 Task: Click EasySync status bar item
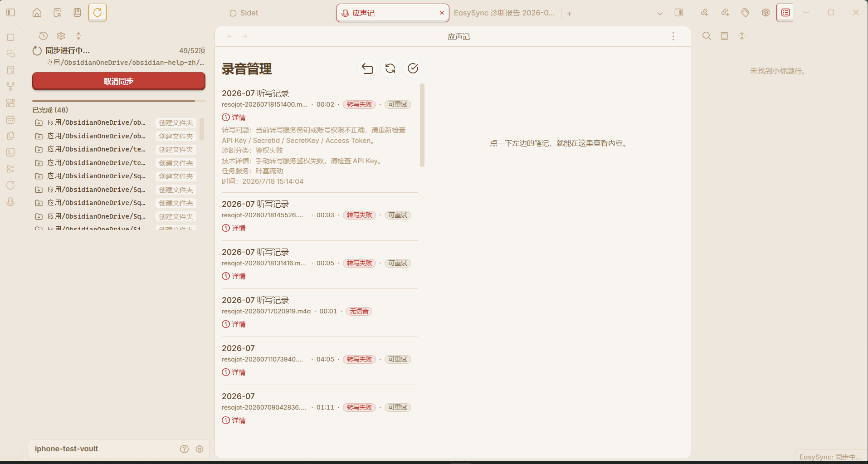coord(830,457)
